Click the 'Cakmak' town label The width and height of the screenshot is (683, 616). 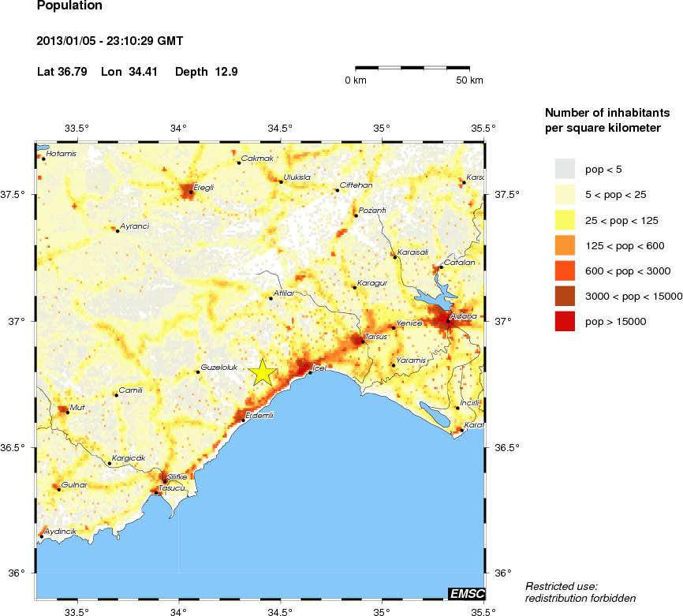[x=257, y=159]
